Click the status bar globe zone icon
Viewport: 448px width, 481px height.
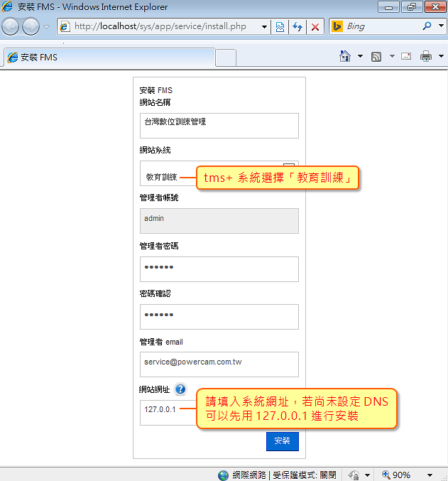[x=223, y=475]
